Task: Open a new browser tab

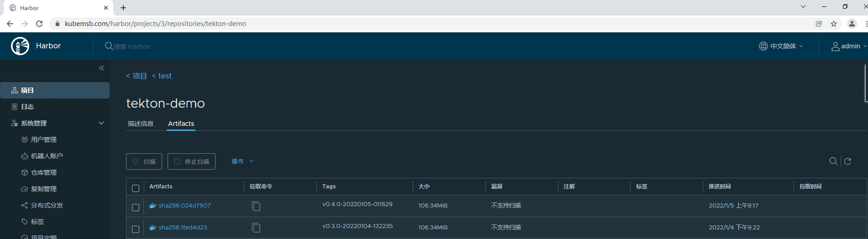Action: point(123,8)
